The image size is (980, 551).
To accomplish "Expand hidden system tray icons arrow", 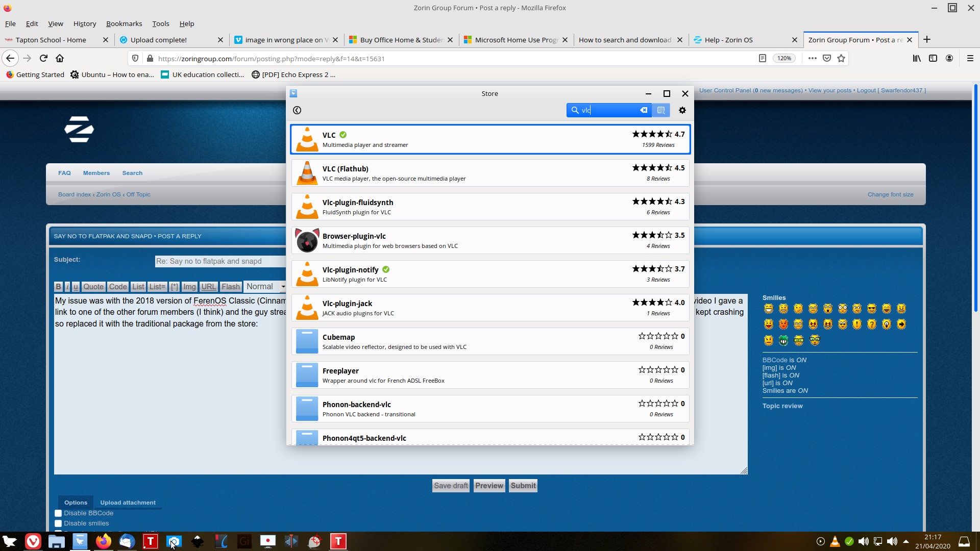I will [906, 541].
